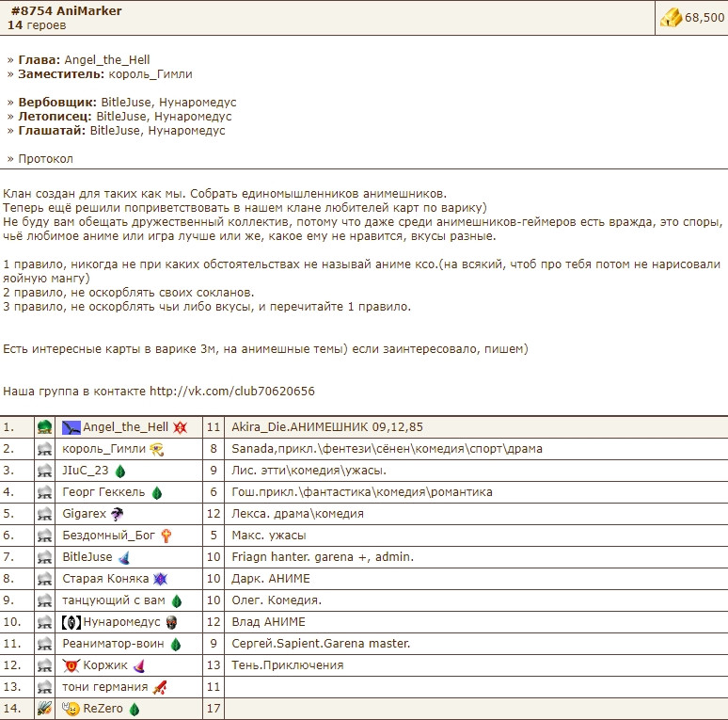Click the wizard hat icon after BitleJuse
The image size is (728, 720).
point(123,557)
